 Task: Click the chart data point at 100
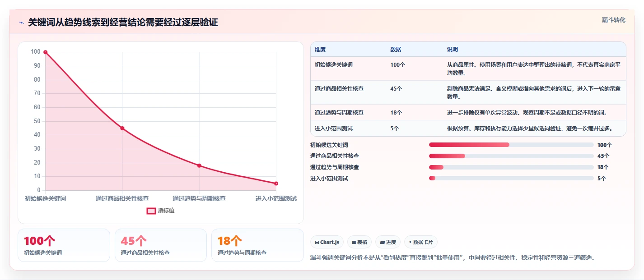tap(45, 52)
